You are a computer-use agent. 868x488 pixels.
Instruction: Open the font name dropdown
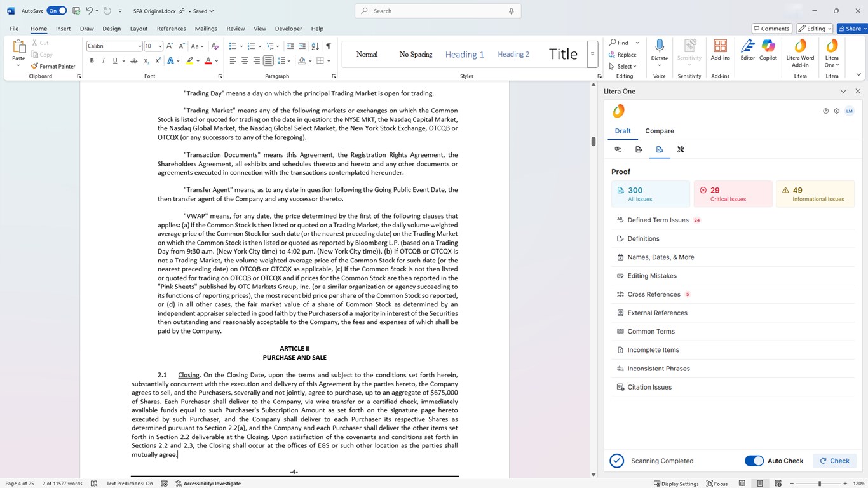[140, 46]
